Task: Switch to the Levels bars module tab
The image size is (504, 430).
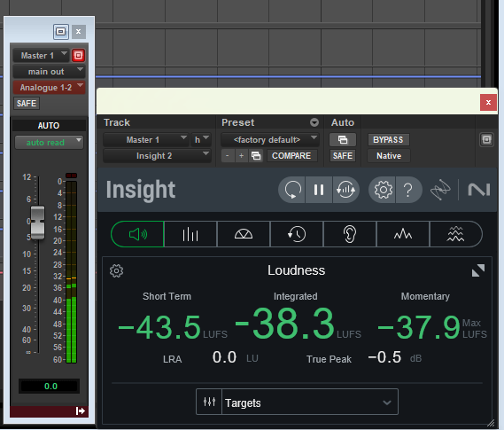Action: click(190, 234)
